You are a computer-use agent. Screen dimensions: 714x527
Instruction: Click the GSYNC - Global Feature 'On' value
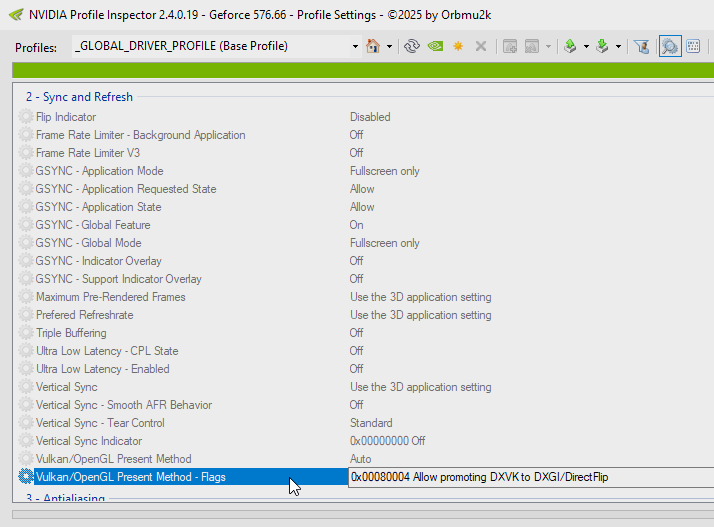(357, 225)
